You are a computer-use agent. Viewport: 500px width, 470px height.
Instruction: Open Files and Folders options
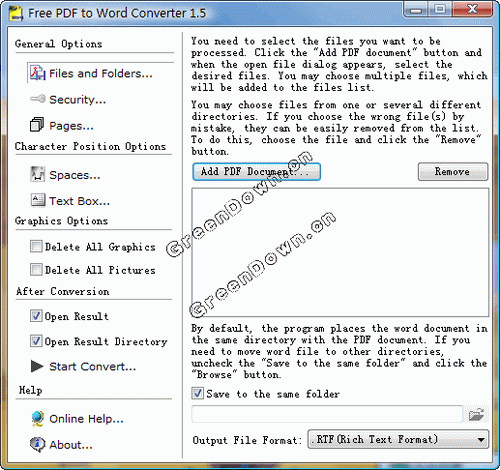point(101,73)
